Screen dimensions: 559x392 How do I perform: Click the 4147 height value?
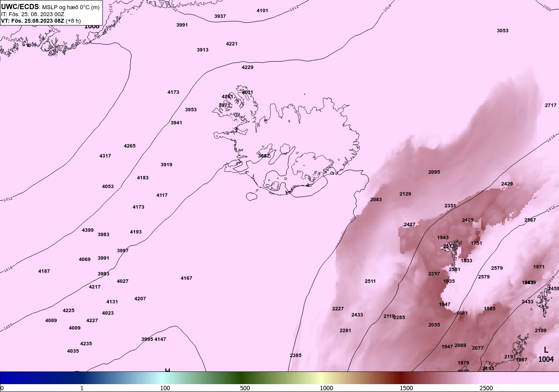(x=160, y=339)
